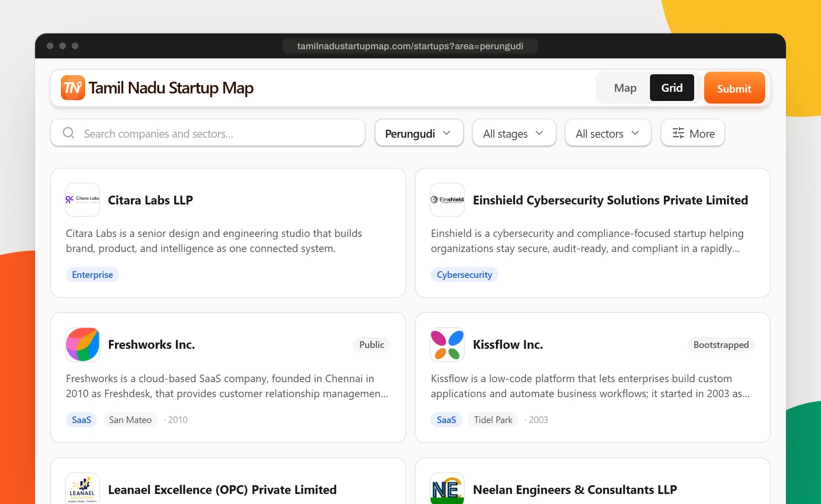Click the Citara Labs description text
821x504 pixels.
[x=214, y=241]
